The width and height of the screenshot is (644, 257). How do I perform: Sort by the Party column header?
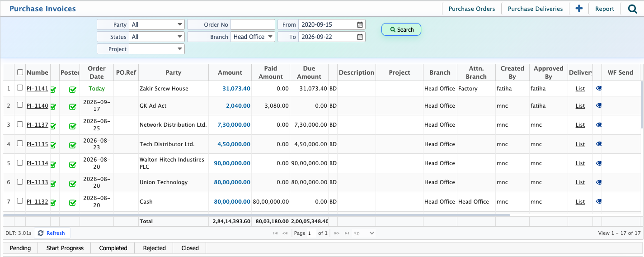pos(173,72)
